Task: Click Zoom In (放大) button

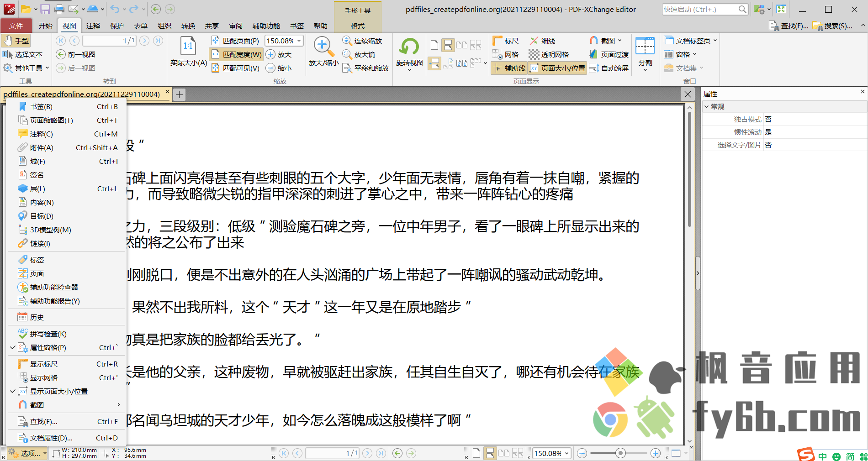Action: click(x=279, y=54)
